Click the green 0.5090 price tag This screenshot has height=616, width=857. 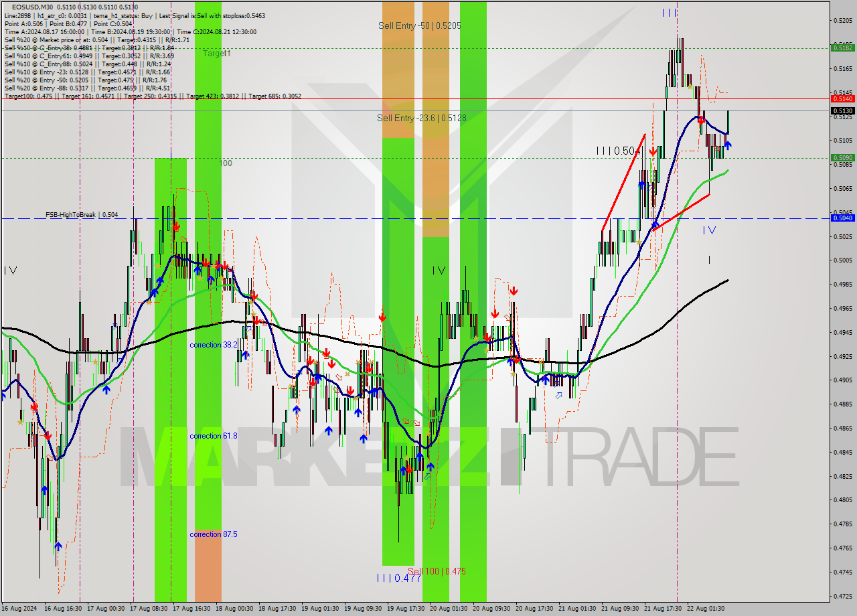(842, 158)
